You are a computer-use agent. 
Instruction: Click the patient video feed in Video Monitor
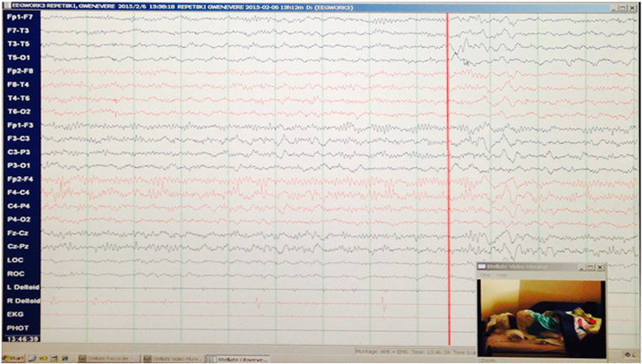pos(542,318)
